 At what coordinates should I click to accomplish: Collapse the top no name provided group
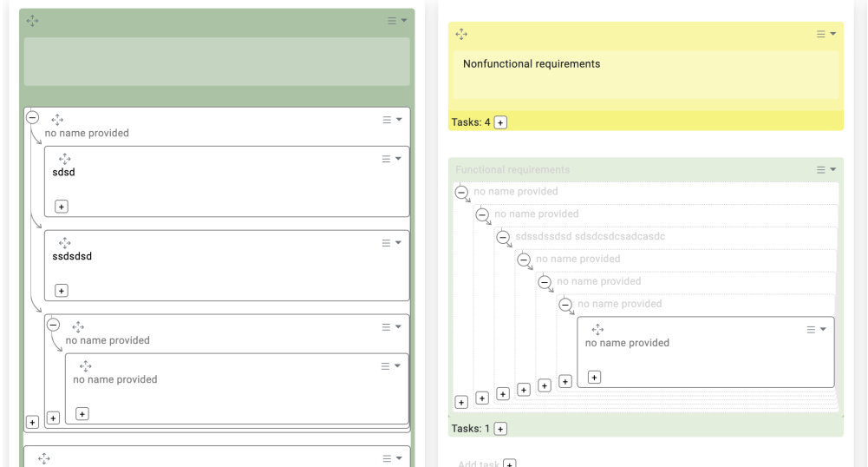(33, 117)
